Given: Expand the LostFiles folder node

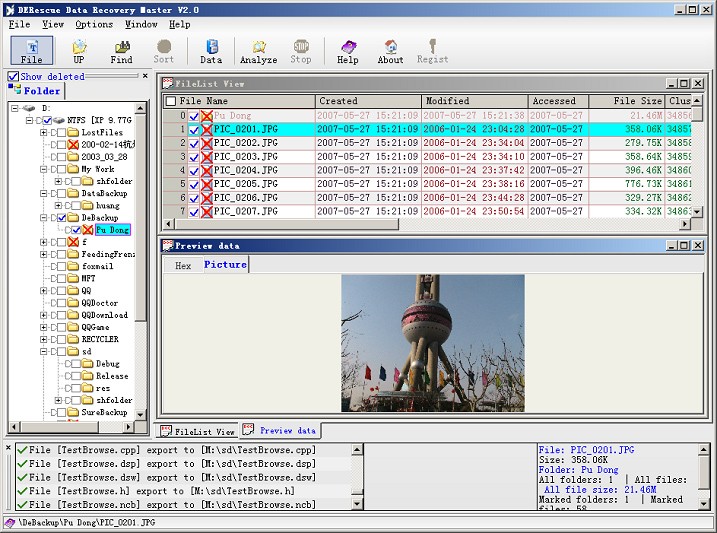Looking at the screenshot, I should pyautogui.click(x=44, y=133).
